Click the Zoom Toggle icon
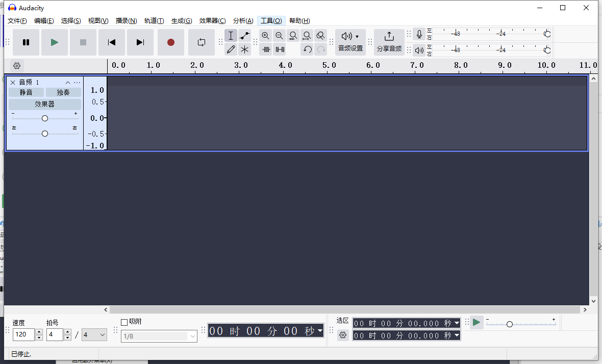 pyautogui.click(x=320, y=36)
